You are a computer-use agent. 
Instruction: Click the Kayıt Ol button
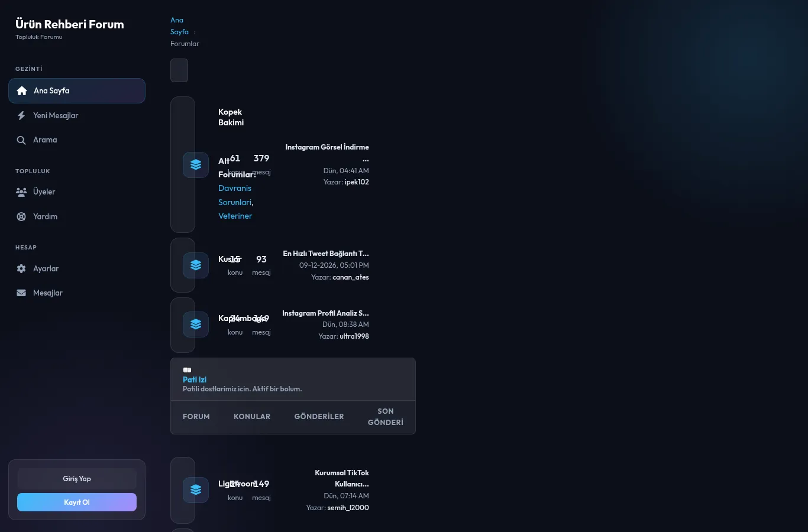77,502
